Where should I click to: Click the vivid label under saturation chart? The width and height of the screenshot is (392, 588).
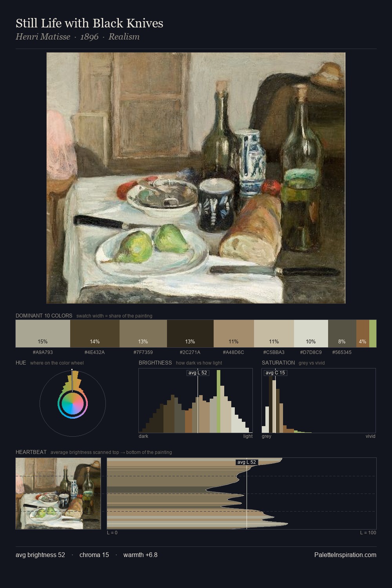tap(370, 436)
